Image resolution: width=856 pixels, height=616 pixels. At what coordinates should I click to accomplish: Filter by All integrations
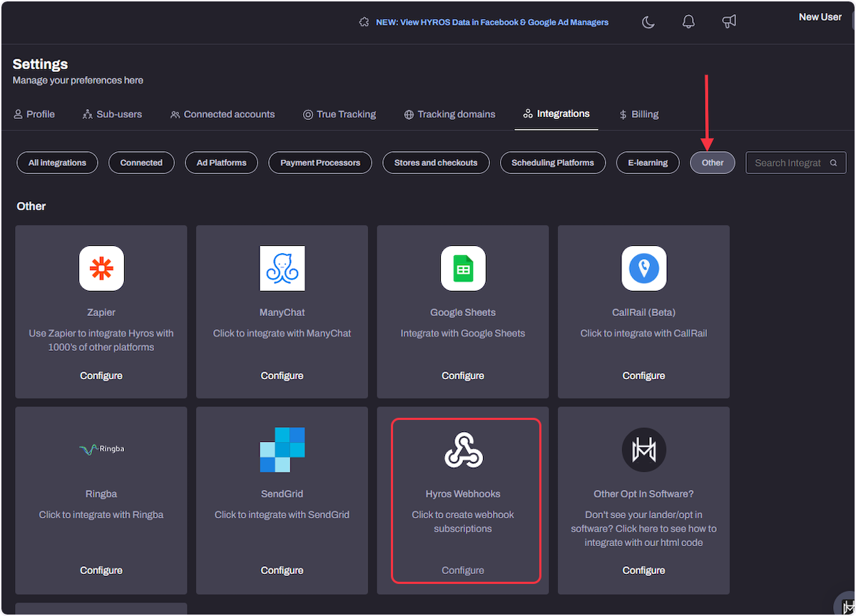point(57,163)
